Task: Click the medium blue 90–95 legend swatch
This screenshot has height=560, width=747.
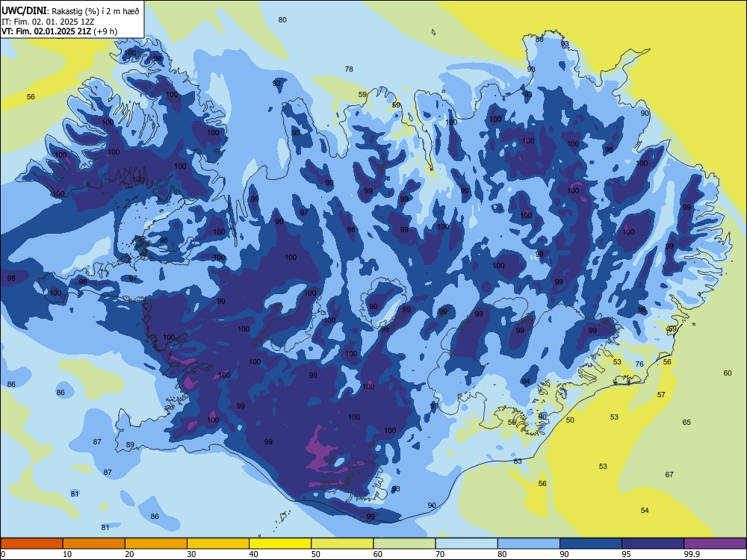Action: pyautogui.click(x=591, y=544)
